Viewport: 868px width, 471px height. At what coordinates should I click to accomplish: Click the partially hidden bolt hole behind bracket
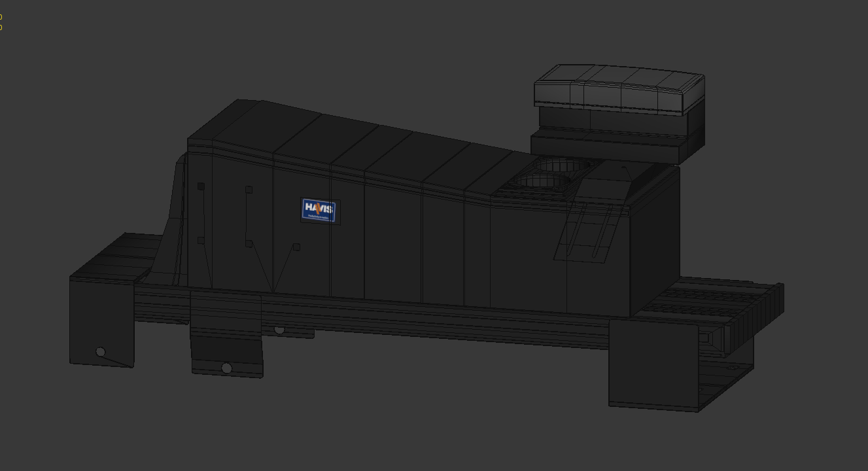[x=279, y=330]
